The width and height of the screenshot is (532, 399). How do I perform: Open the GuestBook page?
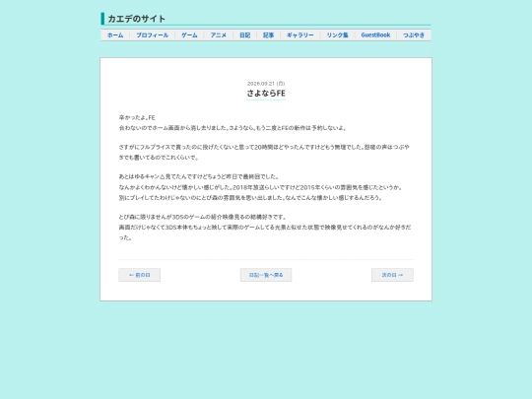(x=375, y=35)
